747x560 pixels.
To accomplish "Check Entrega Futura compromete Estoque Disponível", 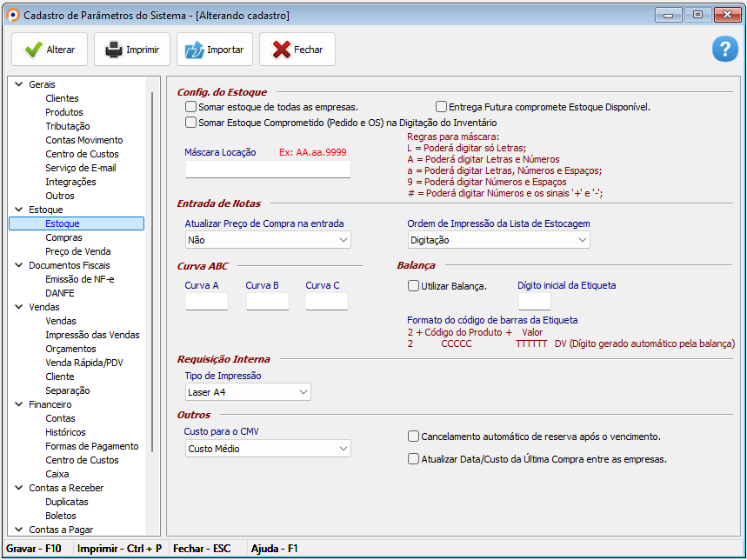I will click(442, 107).
